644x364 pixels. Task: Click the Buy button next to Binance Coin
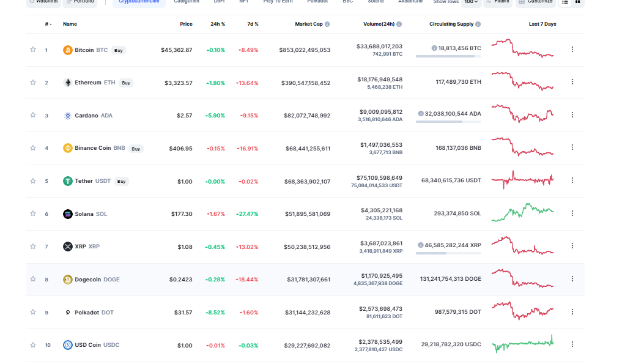tap(136, 149)
